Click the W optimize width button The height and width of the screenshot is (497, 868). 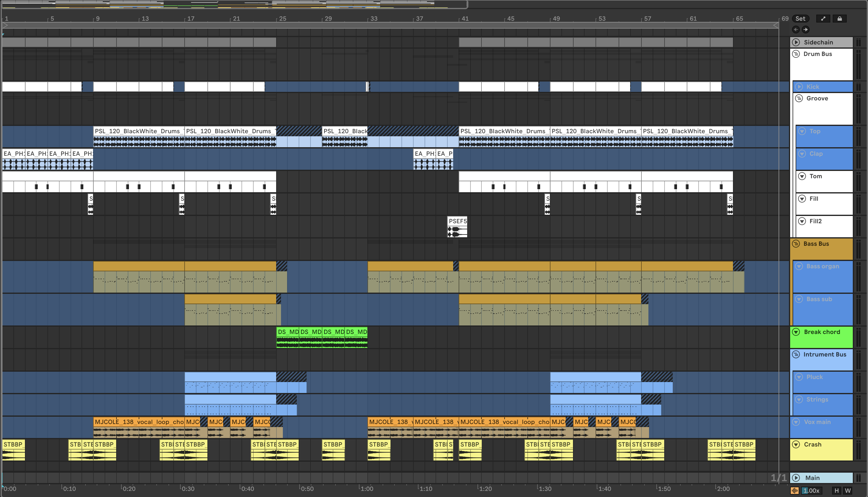(848, 491)
